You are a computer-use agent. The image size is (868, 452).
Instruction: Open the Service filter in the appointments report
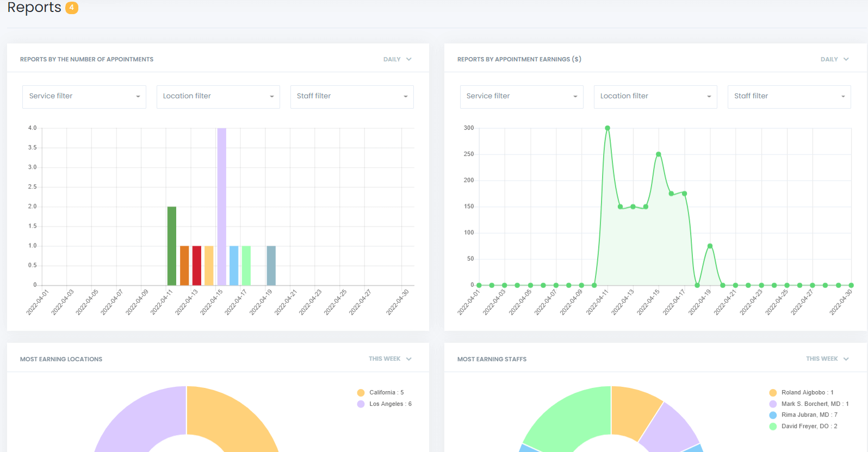point(84,97)
